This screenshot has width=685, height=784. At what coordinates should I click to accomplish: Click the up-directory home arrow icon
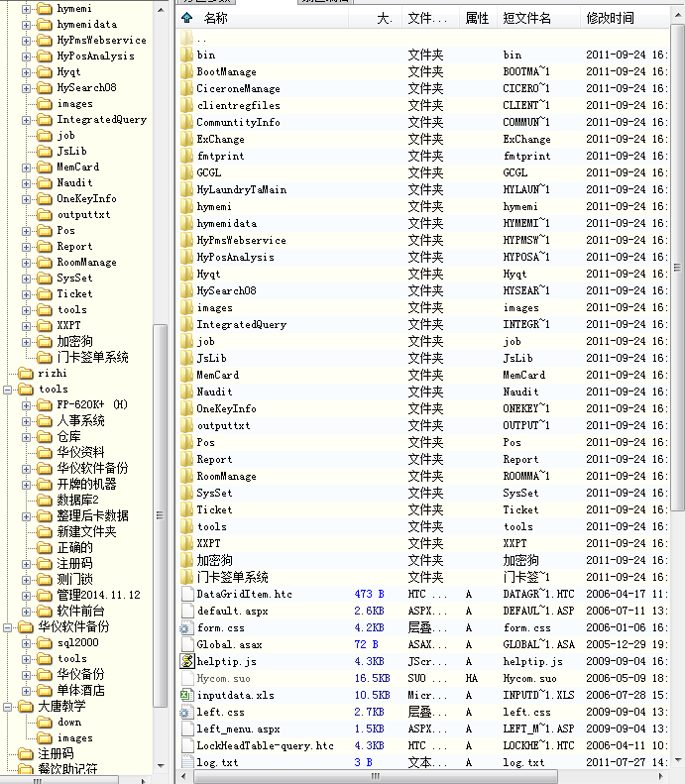[x=187, y=18]
